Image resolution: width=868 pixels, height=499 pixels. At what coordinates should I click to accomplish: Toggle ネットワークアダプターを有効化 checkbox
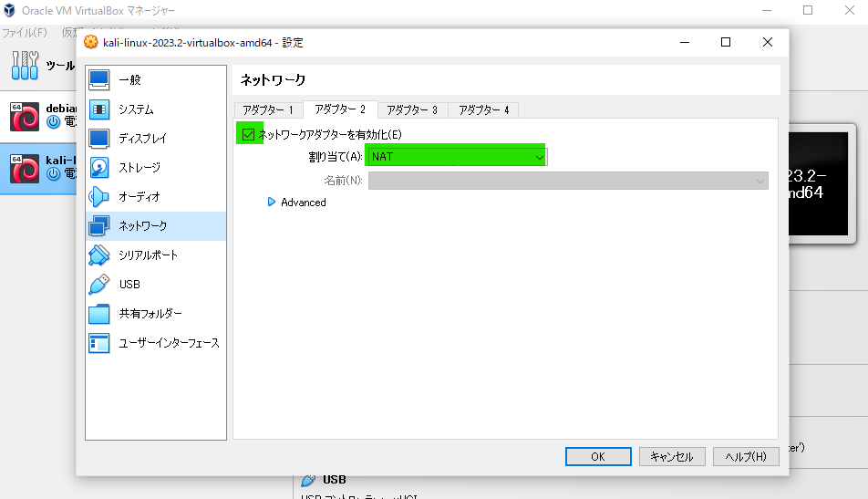249,135
